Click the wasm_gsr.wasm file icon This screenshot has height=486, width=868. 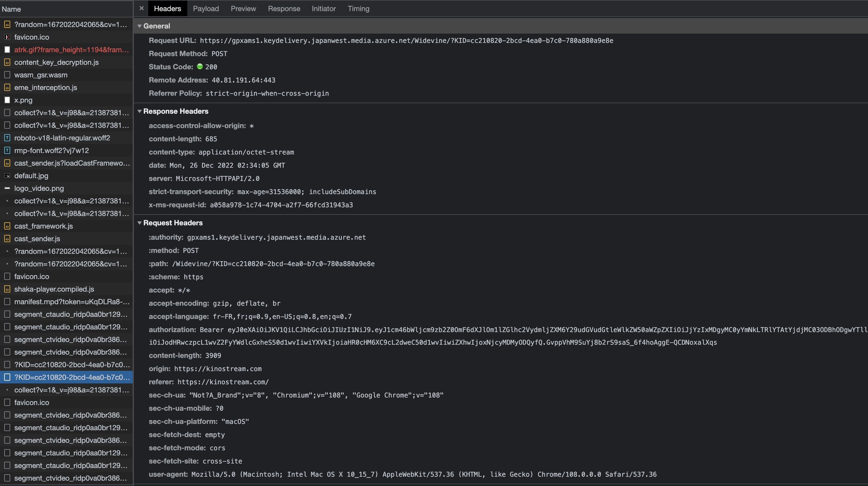(7, 75)
